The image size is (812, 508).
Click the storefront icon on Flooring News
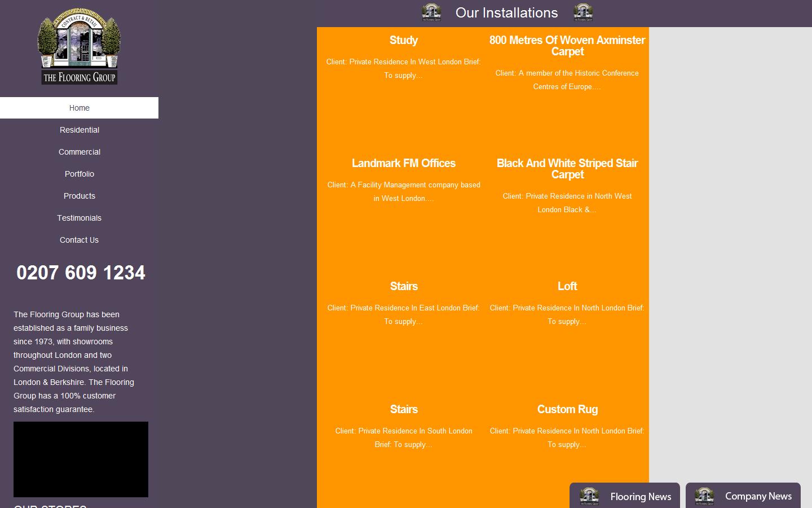589,496
